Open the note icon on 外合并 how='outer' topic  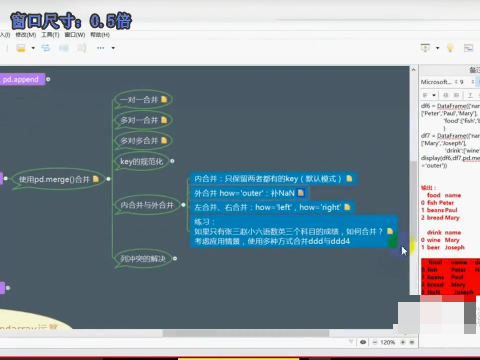pos(300,193)
